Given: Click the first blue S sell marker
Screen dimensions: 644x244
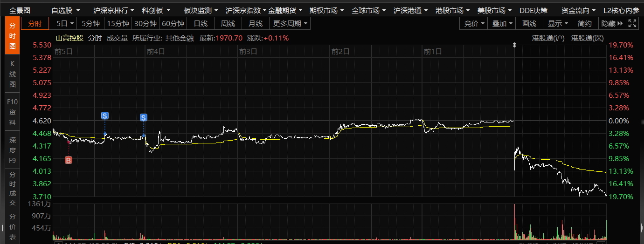Looking at the screenshot, I should click(105, 115).
